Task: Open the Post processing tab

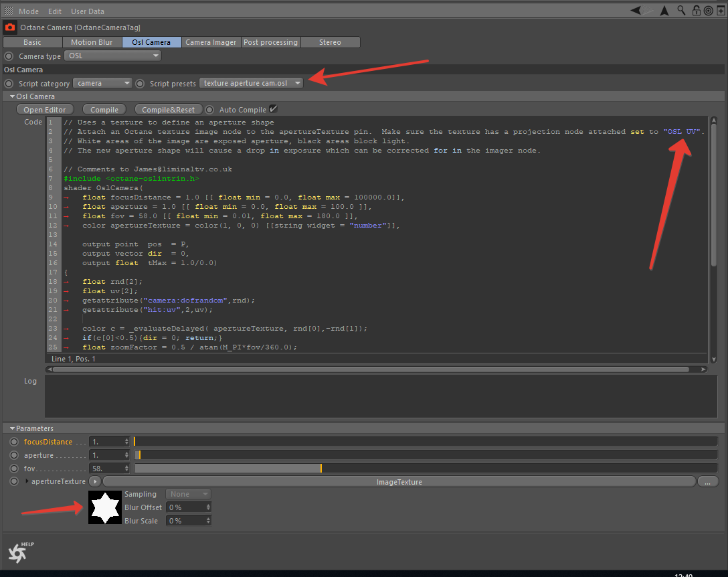Action: pyautogui.click(x=271, y=42)
